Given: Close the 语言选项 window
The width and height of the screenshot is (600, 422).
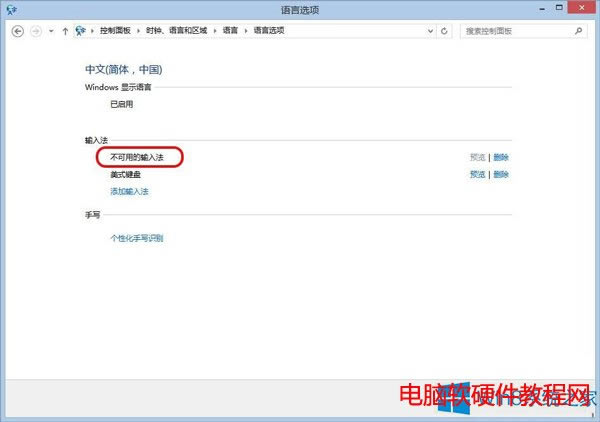Looking at the screenshot, I should coord(582,8).
